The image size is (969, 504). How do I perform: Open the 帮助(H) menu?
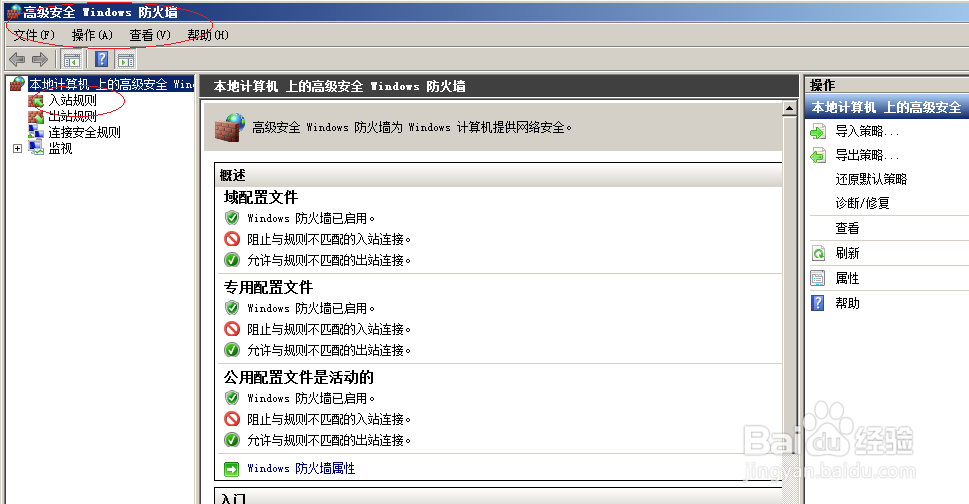point(208,35)
